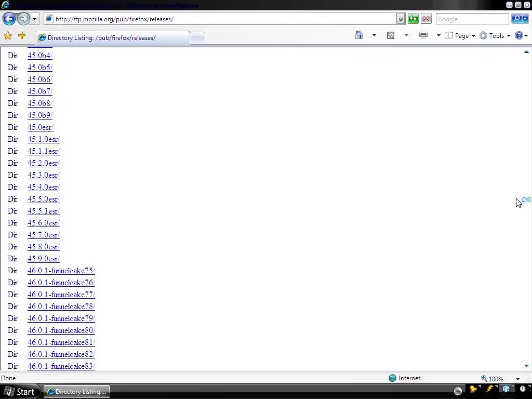The image size is (532, 399).
Task: Open Favorites Center star icon
Action: [7, 35]
